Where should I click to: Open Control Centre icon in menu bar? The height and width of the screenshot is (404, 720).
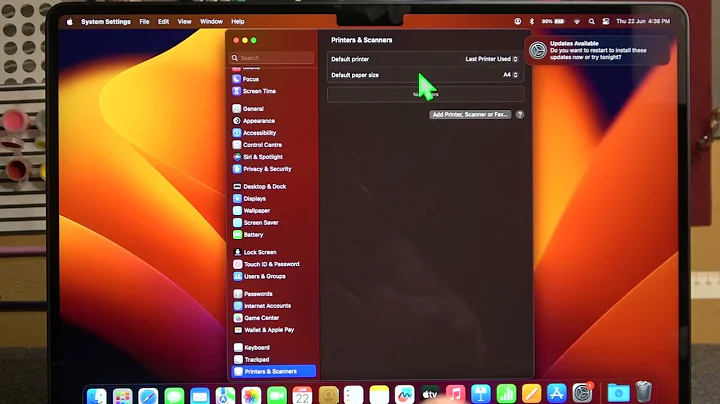click(x=606, y=21)
